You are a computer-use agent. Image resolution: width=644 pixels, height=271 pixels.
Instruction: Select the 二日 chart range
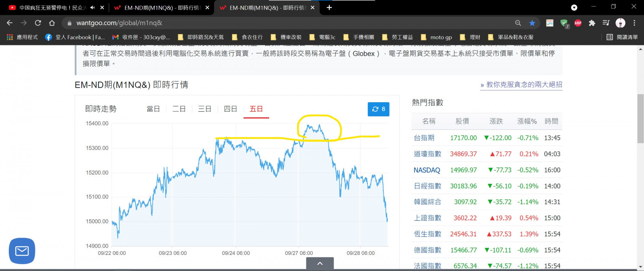[x=179, y=109]
